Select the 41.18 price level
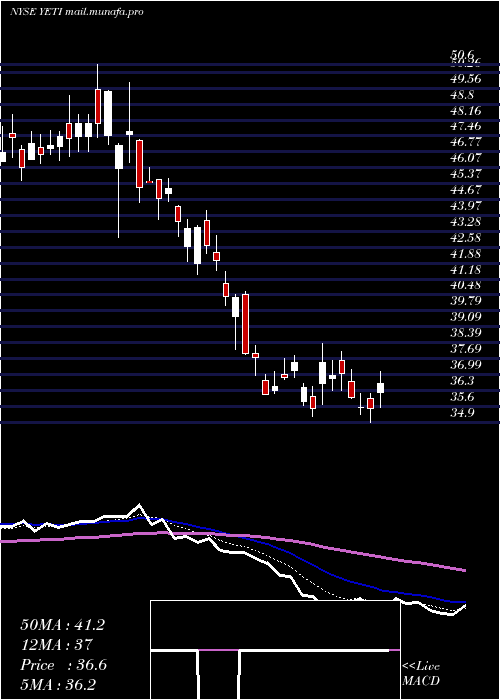Viewport: 500px width, 700px height. click(466, 270)
